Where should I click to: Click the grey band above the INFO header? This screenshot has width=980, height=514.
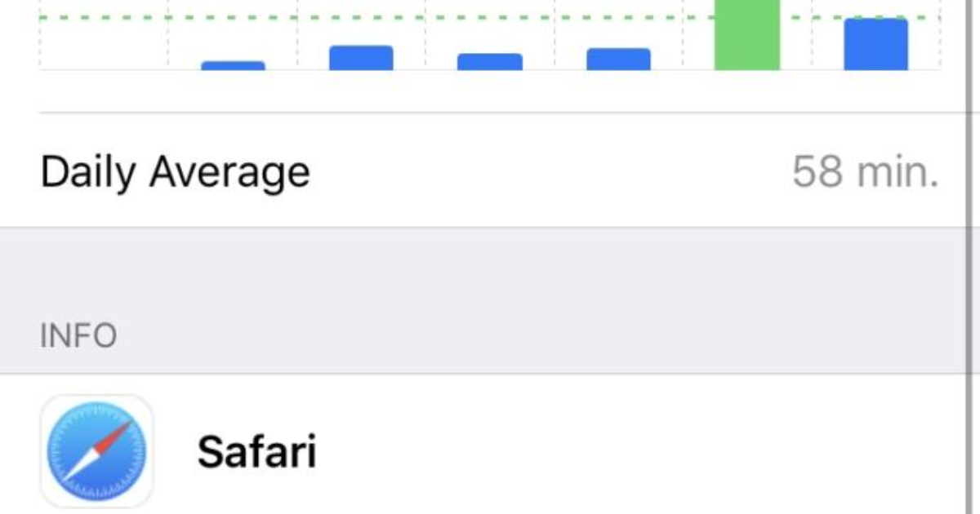pyautogui.click(x=490, y=269)
